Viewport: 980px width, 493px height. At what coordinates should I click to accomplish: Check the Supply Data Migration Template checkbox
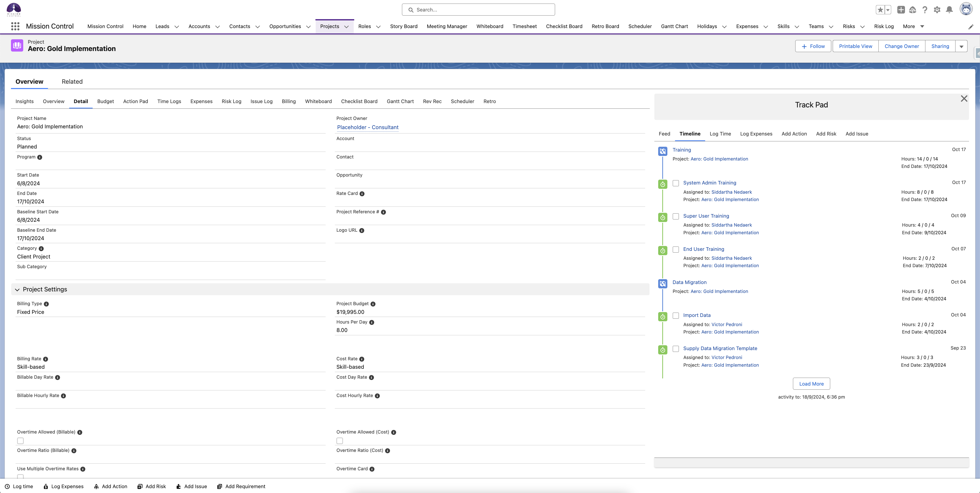tap(676, 349)
